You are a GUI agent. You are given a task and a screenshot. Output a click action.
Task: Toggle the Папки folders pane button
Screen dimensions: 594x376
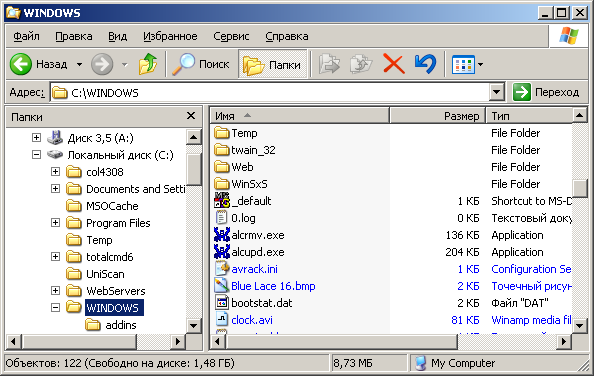[272, 65]
